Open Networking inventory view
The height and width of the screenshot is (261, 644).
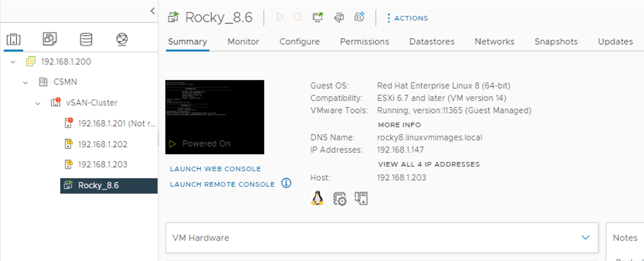tap(122, 39)
